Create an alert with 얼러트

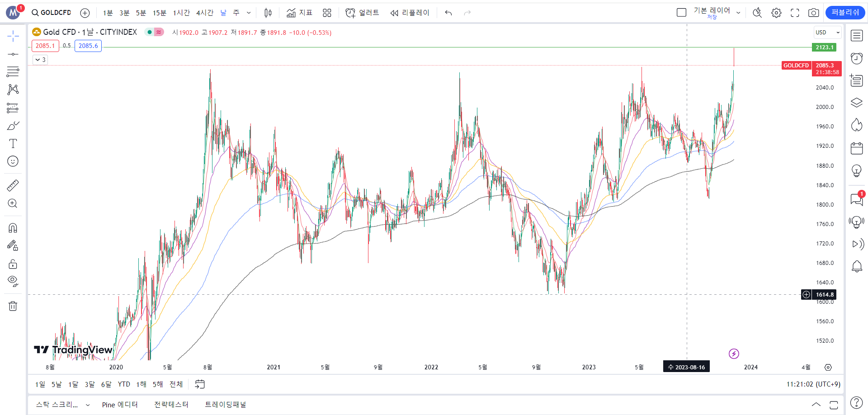362,13
